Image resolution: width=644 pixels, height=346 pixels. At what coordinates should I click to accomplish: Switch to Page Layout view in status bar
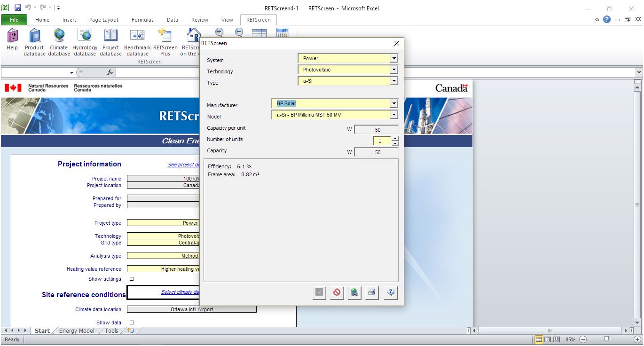[548, 339]
